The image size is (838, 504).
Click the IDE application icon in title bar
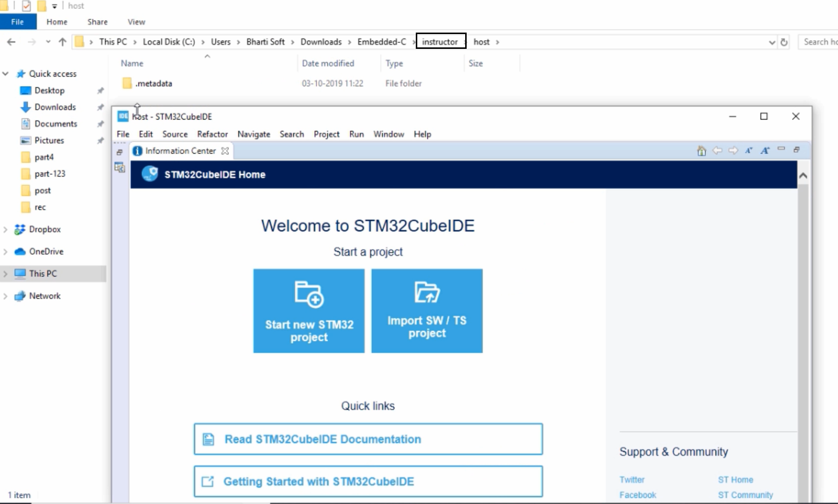pyautogui.click(x=123, y=116)
